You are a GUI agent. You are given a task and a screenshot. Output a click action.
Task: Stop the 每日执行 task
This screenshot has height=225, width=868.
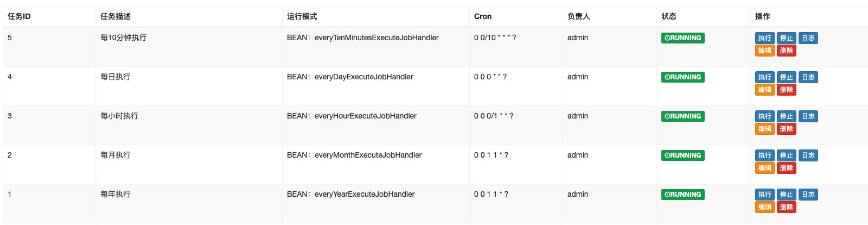[787, 77]
